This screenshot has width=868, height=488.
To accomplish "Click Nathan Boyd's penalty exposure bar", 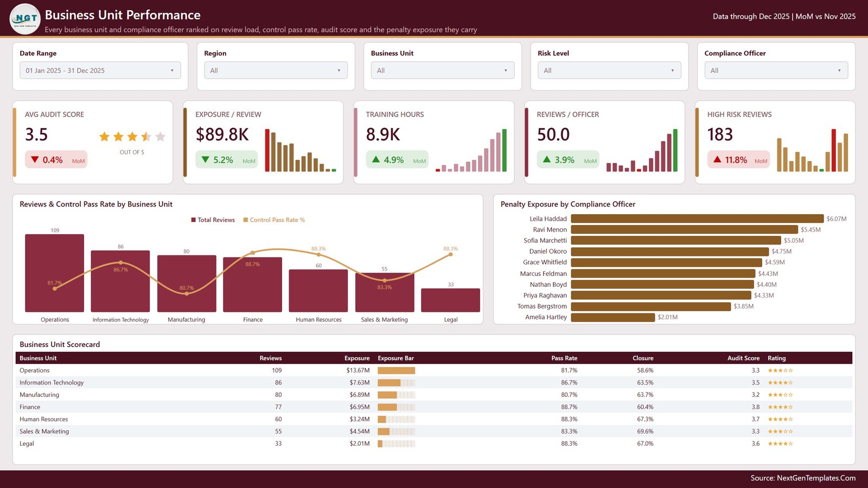I will [662, 284].
